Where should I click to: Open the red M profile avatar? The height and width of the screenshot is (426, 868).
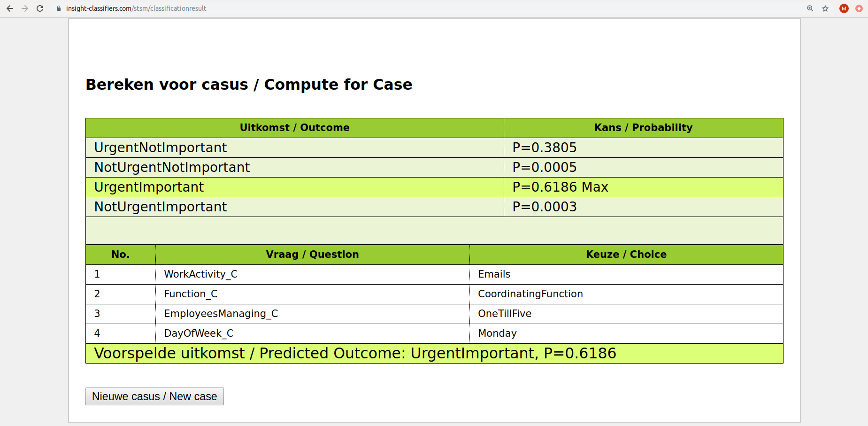click(x=844, y=8)
